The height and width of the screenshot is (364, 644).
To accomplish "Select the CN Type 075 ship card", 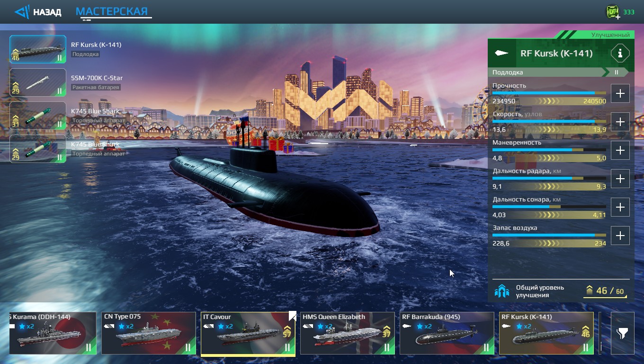I will click(x=149, y=333).
